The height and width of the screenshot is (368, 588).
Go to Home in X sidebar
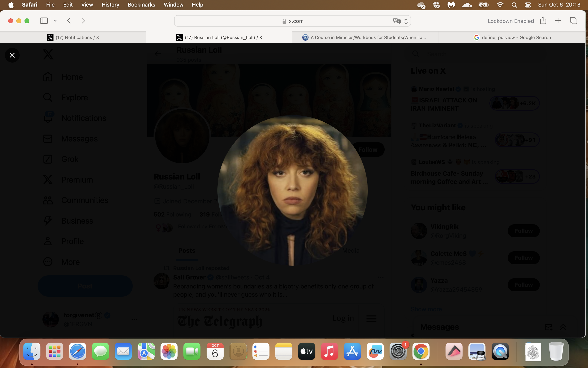pyautogui.click(x=63, y=77)
